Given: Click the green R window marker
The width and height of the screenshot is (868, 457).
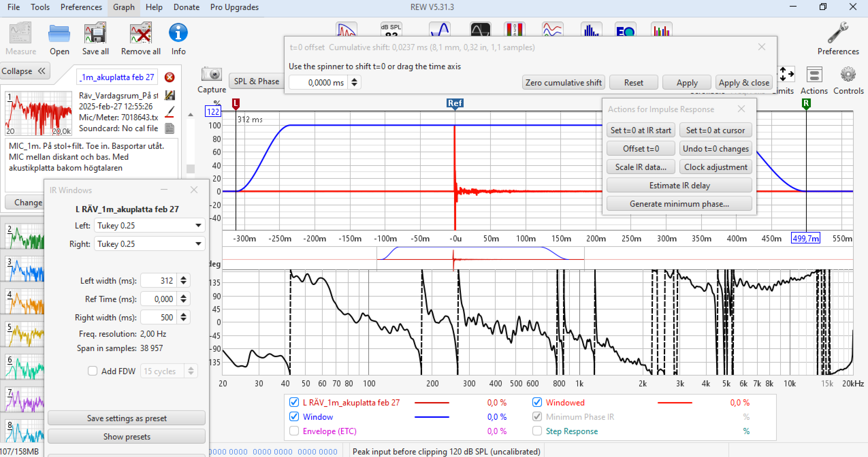Looking at the screenshot, I should (806, 103).
